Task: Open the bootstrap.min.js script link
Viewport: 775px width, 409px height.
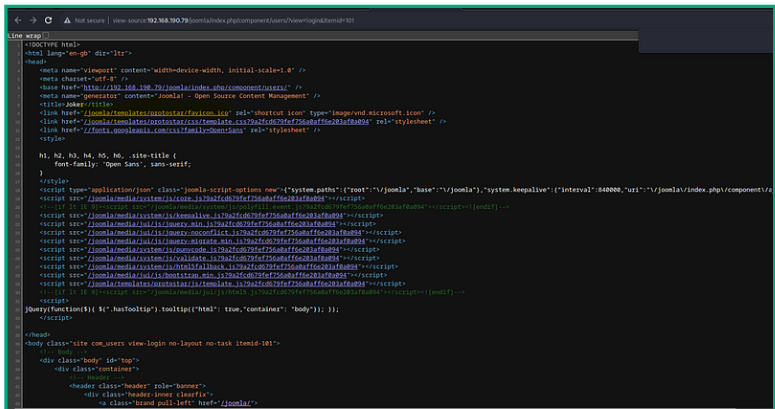Action: pos(217,275)
